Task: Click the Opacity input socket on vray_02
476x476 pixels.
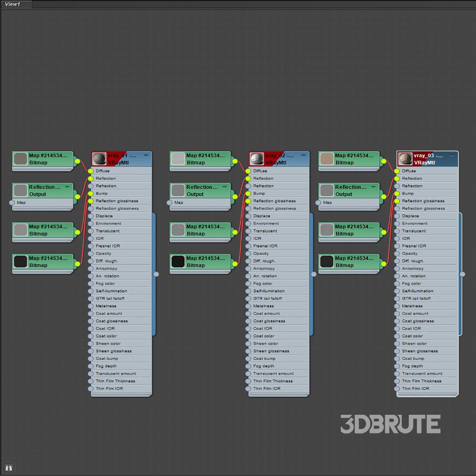Action: pyautogui.click(x=248, y=254)
